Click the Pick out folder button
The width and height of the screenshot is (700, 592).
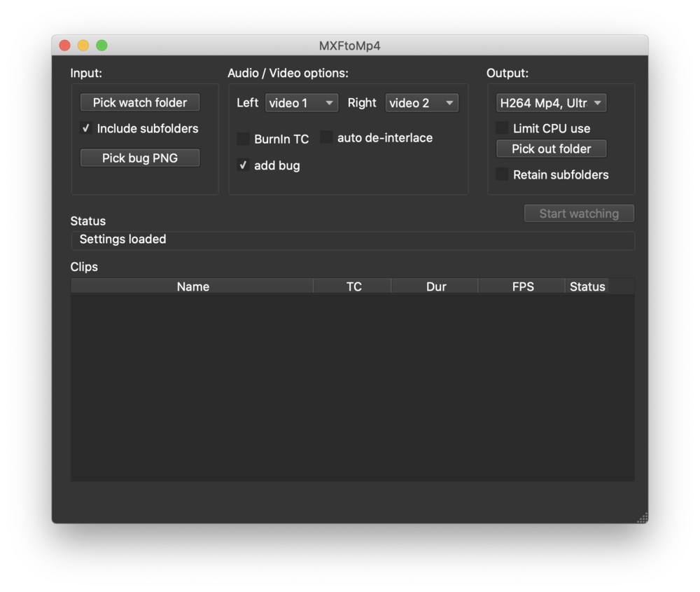coord(551,149)
